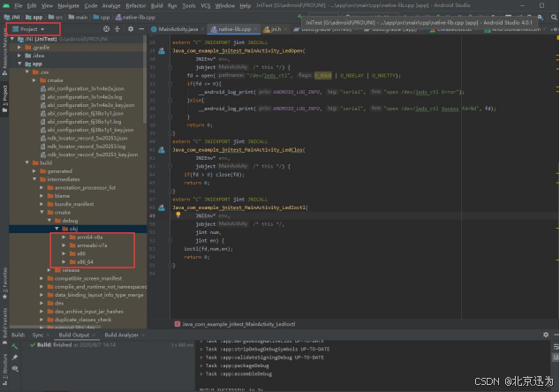Open the Resource Manager side tab
Viewport: 560px width, 392px height.
coord(4,50)
